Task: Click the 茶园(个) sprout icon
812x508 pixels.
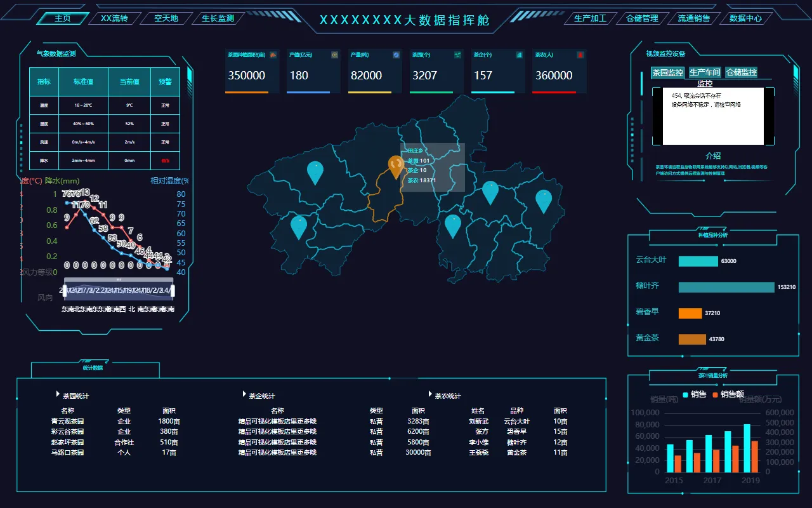Action: click(x=457, y=55)
